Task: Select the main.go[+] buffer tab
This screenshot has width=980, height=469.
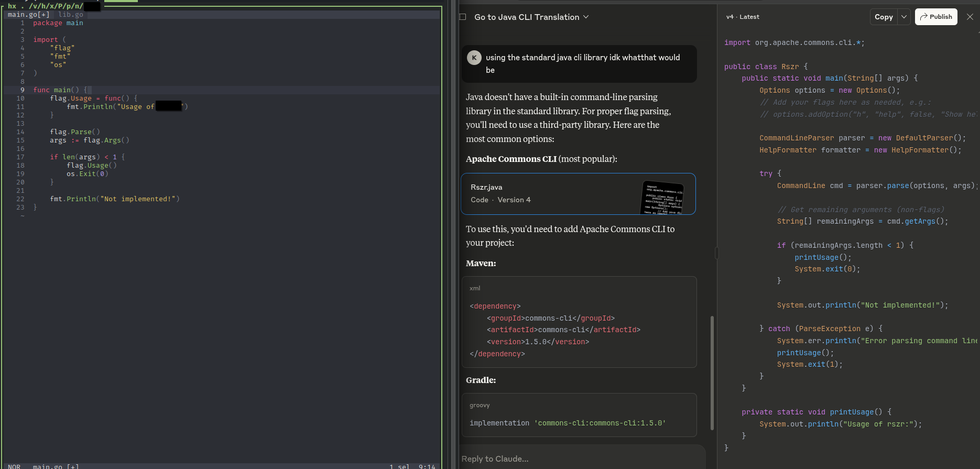Action: point(29,15)
